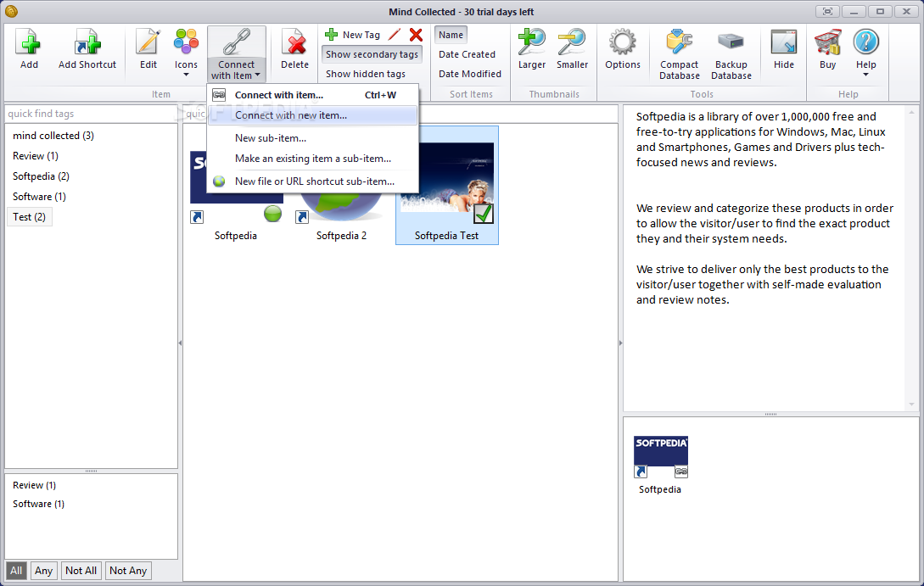Expand the Help dropdown arrow
This screenshot has width=924, height=586.
click(865, 75)
